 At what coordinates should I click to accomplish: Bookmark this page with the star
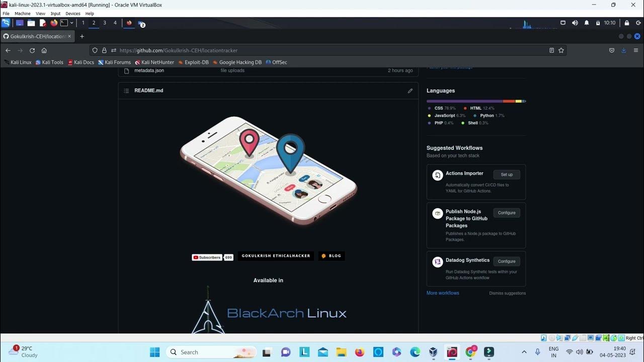[x=561, y=50]
